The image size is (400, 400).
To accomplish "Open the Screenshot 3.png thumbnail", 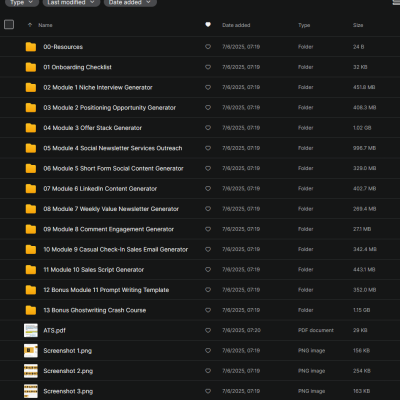I will tap(31, 391).
